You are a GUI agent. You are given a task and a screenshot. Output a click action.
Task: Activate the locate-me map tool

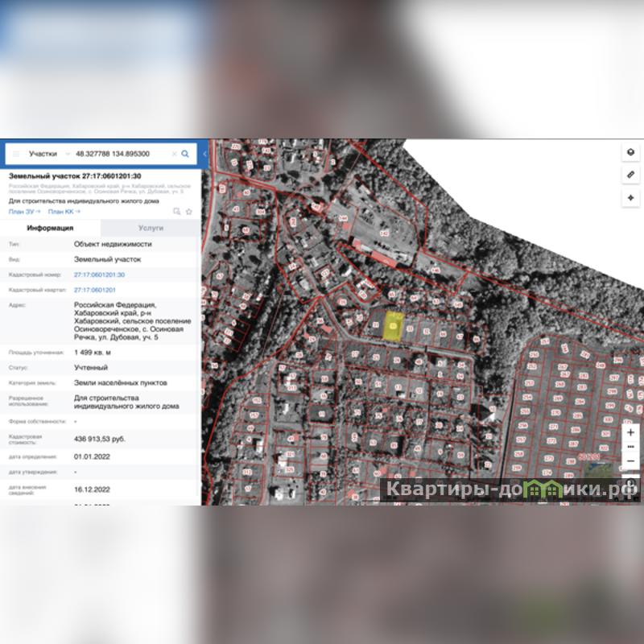[630, 197]
